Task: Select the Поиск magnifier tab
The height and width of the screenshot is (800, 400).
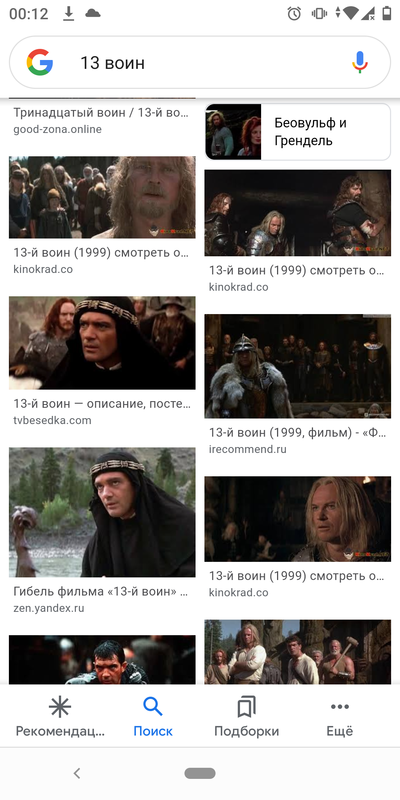Action: 153,718
